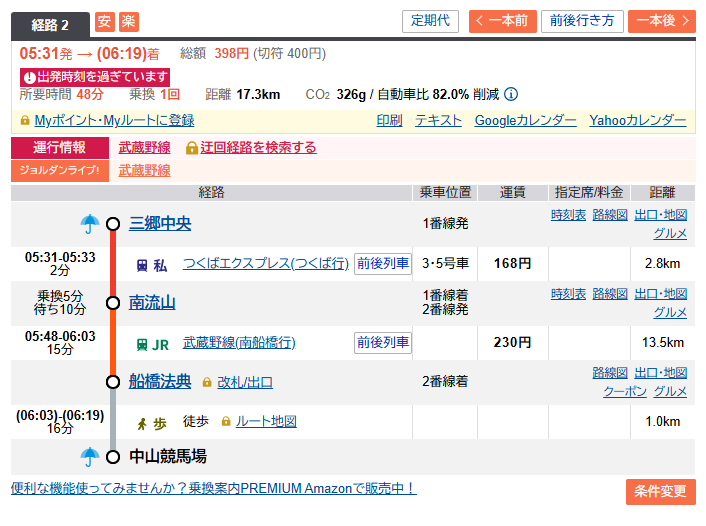Click the 楽 (easy) badge icon
Viewport: 706px width, 526px height.
(129, 22)
